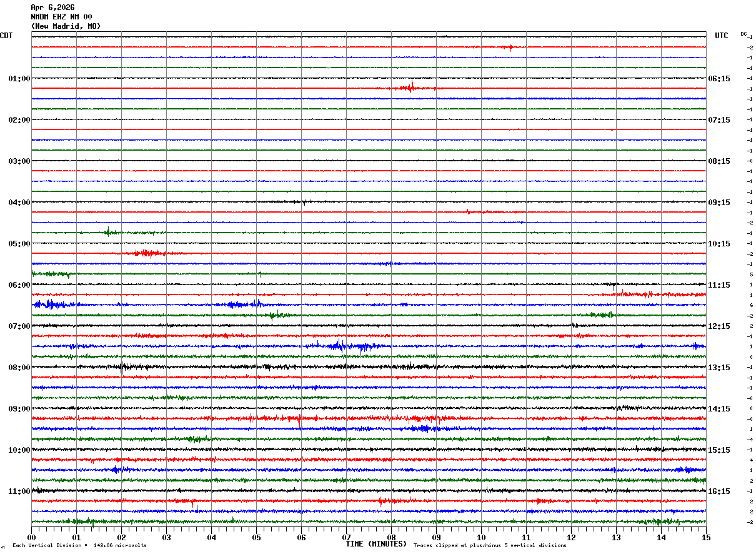Click the "10:15" UTC row label

click(719, 244)
